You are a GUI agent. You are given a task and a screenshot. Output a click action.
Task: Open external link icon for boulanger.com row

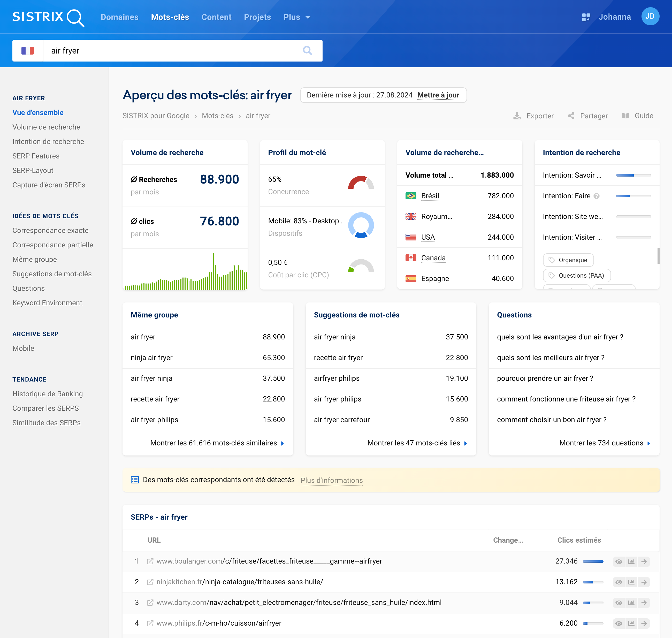point(150,561)
